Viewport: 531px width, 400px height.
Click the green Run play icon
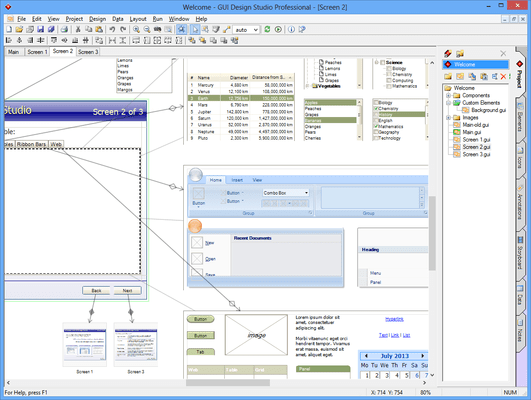[278, 29]
